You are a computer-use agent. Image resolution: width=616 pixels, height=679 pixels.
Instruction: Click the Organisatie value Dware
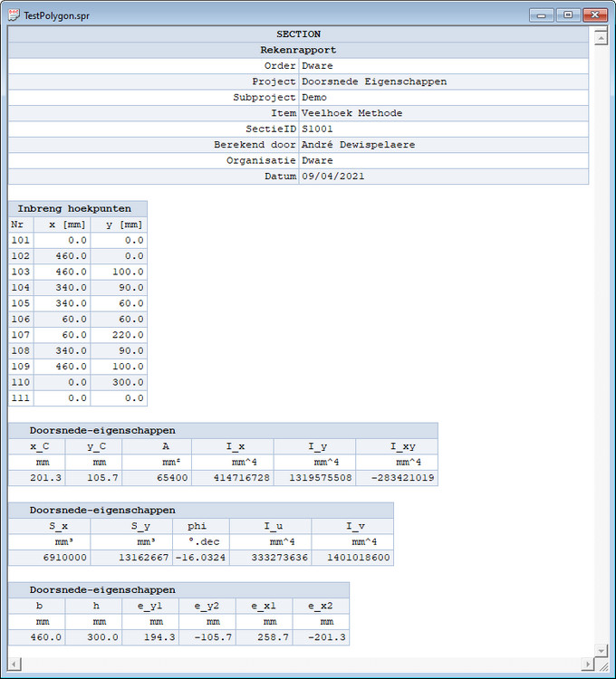tap(317, 160)
